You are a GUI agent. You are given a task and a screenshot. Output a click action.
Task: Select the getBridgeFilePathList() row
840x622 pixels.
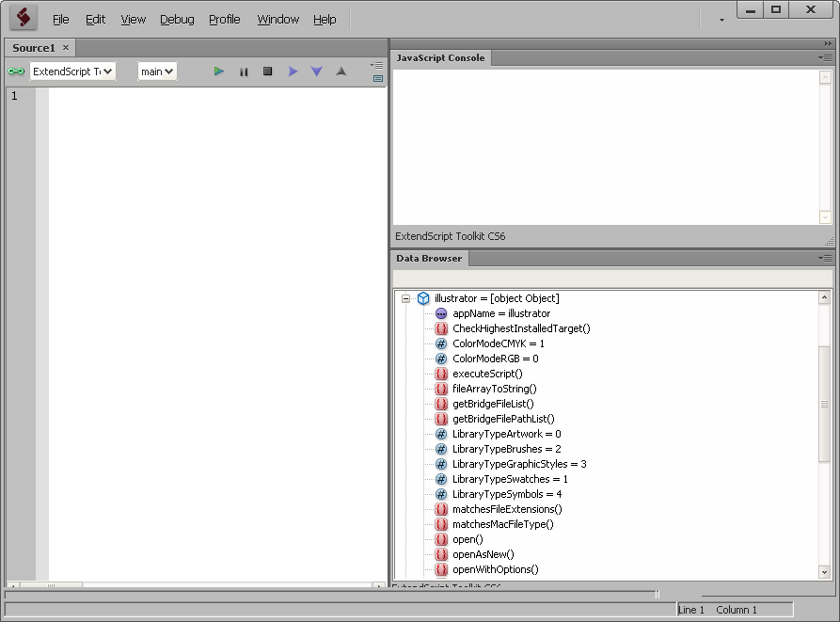[x=503, y=419]
